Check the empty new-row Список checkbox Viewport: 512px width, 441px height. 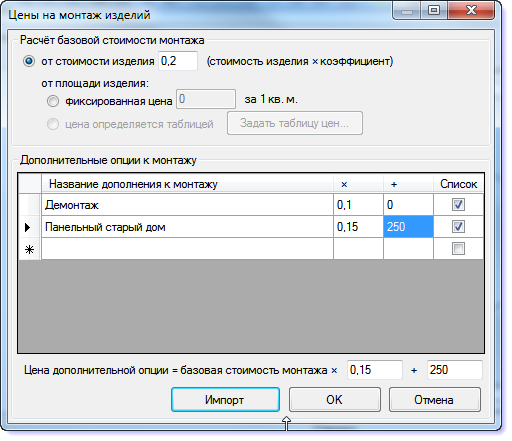pos(458,249)
